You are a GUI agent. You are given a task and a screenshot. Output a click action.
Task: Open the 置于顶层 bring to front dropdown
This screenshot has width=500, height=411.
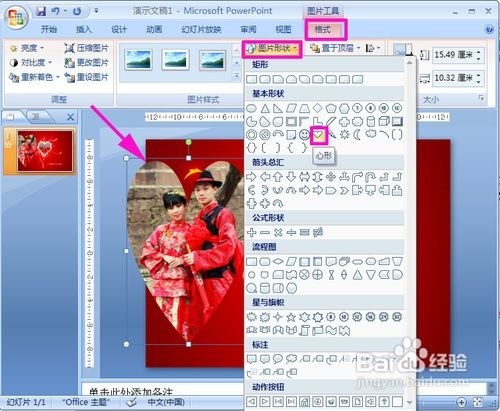334,48
